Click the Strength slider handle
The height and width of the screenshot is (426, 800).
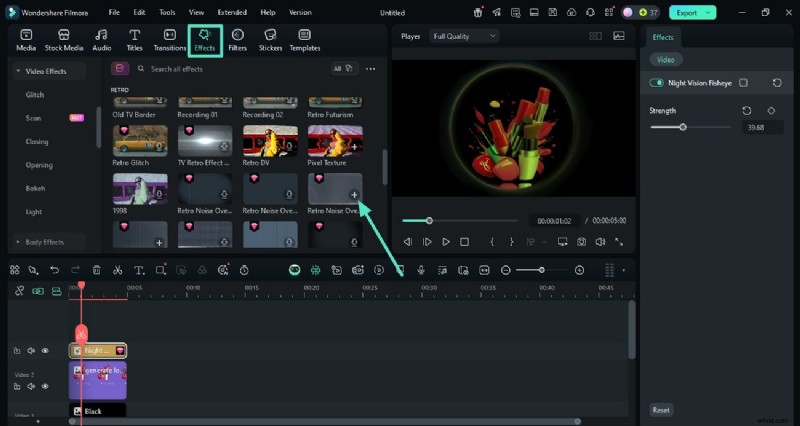(x=683, y=127)
